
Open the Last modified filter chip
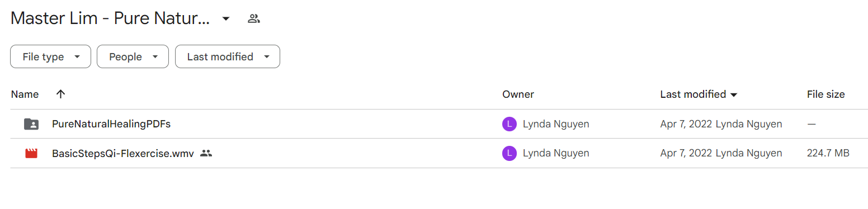point(228,56)
